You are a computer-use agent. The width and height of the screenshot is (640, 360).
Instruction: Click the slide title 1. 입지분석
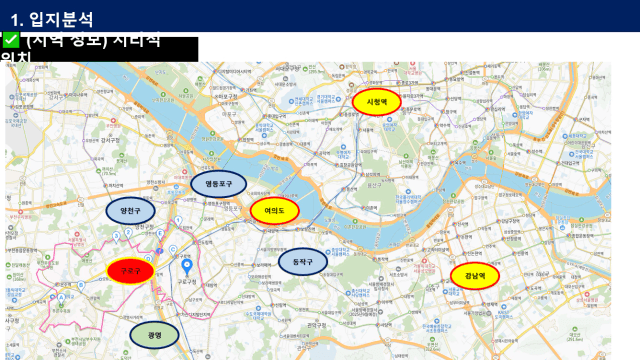51,20
